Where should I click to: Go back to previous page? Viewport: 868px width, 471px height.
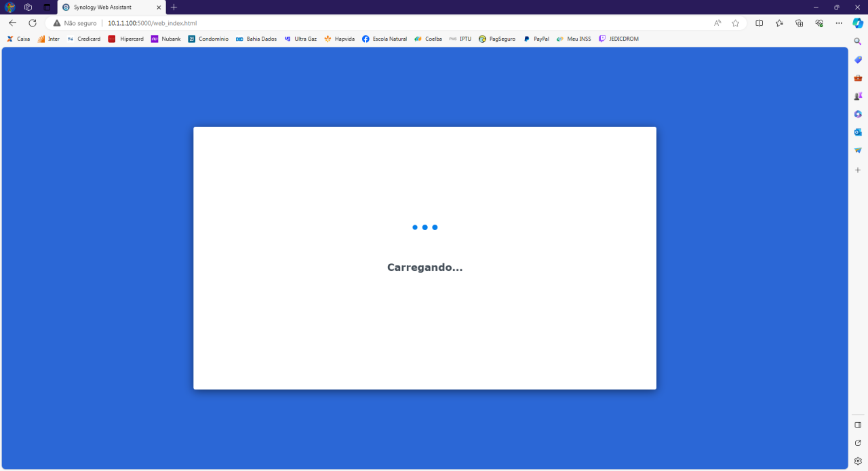click(x=12, y=23)
